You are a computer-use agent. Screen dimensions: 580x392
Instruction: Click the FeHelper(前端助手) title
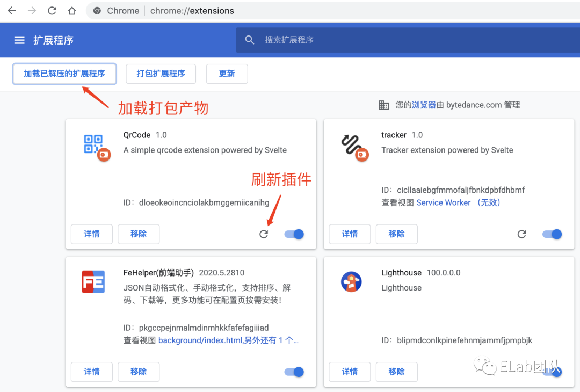click(158, 273)
